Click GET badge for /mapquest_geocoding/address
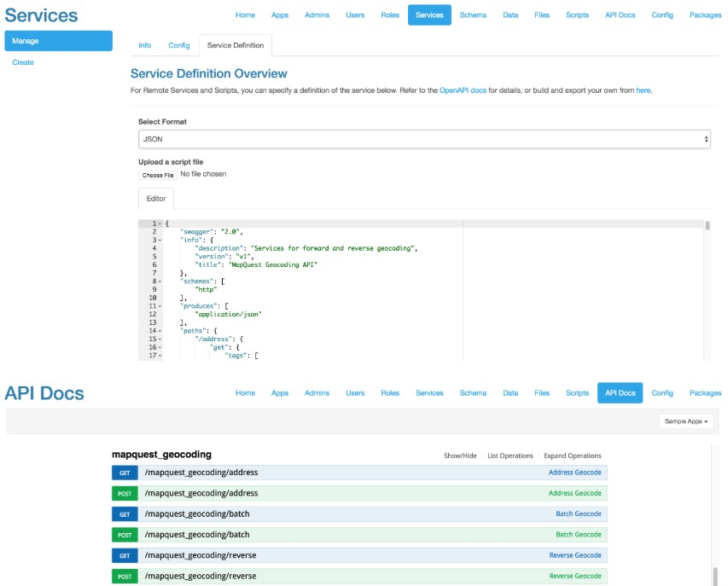This screenshot has height=586, width=728. tap(125, 473)
